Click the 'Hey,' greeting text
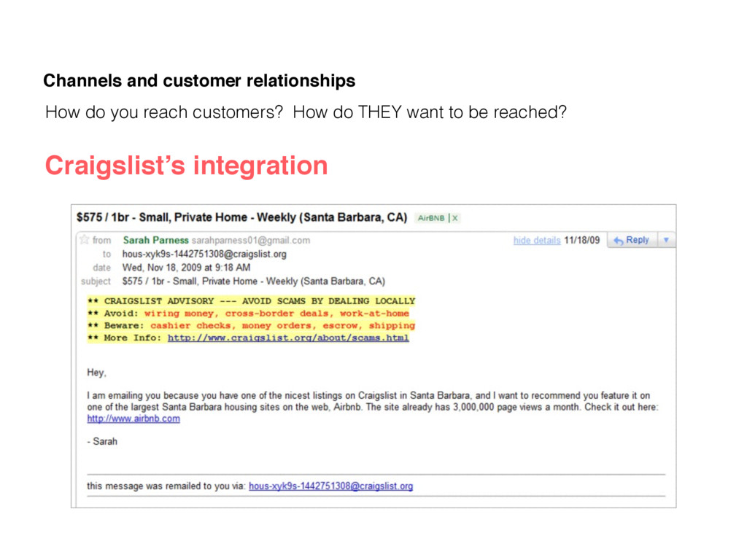Viewport: 747px width, 560px height. click(x=97, y=373)
